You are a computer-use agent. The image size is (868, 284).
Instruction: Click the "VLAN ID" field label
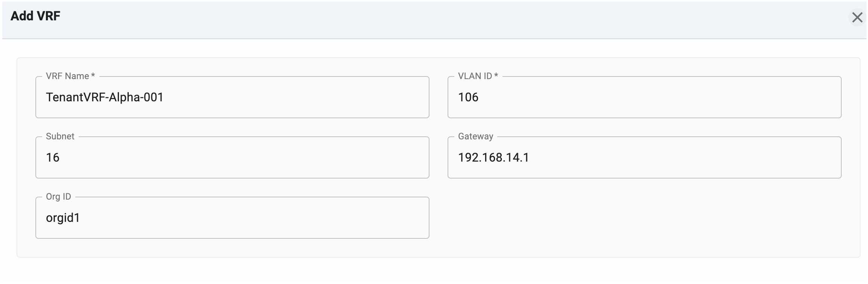pyautogui.click(x=475, y=76)
